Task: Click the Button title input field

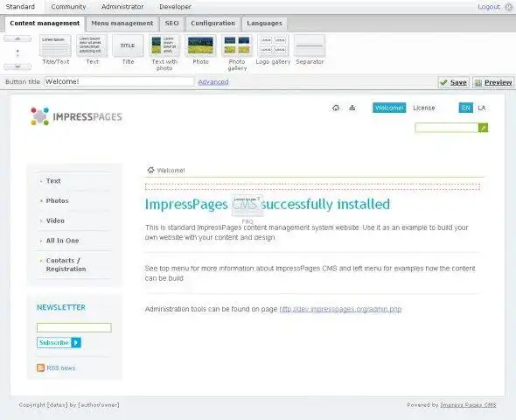Action: pos(119,81)
